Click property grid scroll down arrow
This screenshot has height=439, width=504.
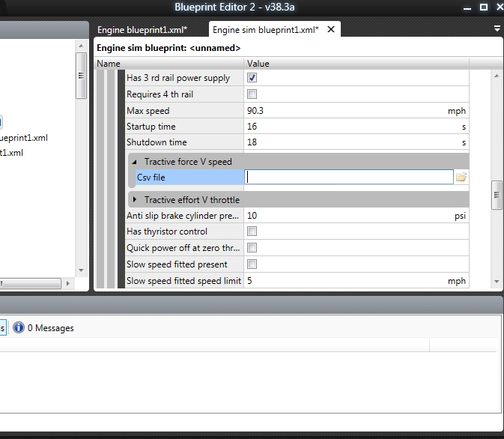click(x=497, y=282)
